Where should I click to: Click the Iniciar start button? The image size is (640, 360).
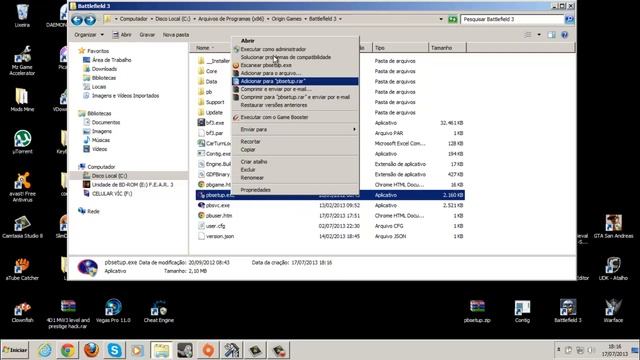pos(15,350)
